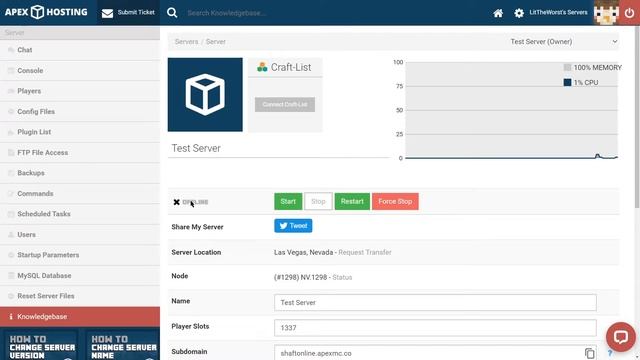640x360 pixels.
Task: Click the server cube logo image
Action: pos(205,95)
